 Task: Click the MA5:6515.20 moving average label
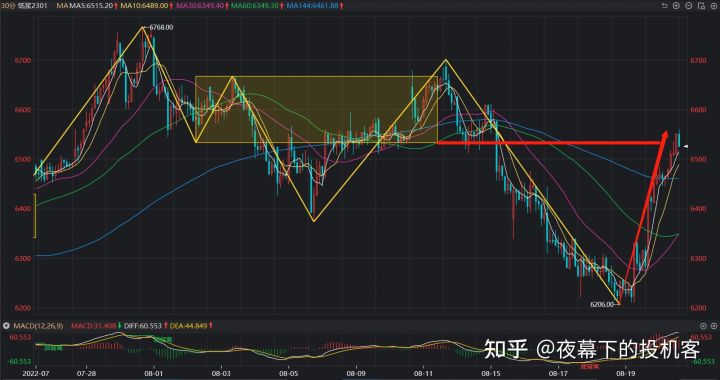(x=91, y=6)
